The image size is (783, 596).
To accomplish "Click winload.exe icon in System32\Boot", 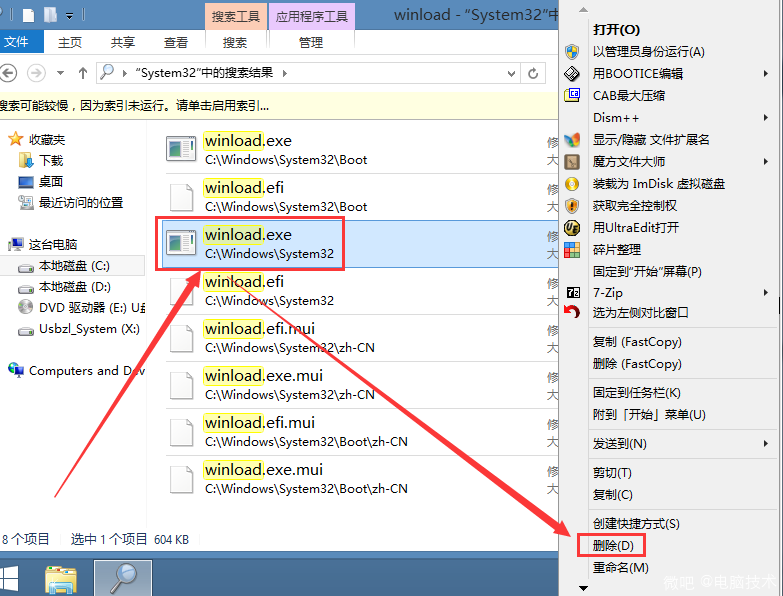I will click(x=181, y=148).
